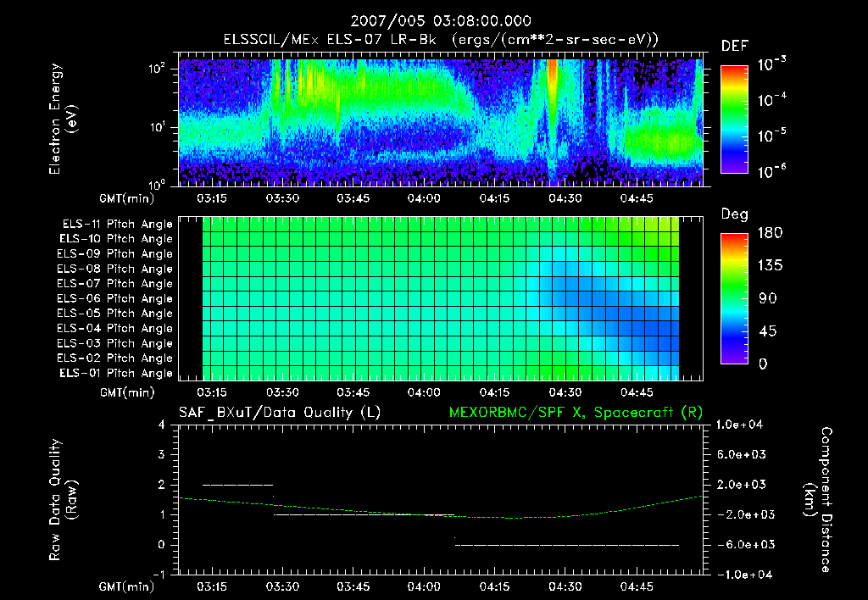The width and height of the screenshot is (868, 600).
Task: Click the 10^0 tick on energy axis
Action: (x=157, y=184)
